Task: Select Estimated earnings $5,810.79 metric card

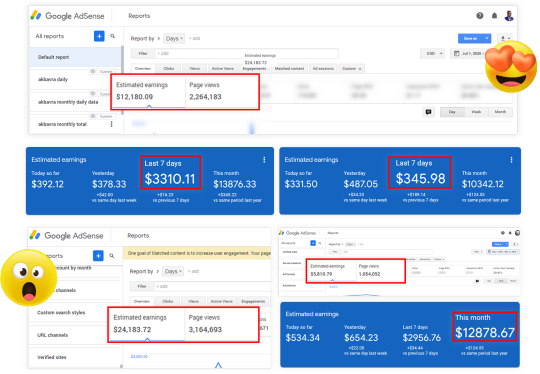Action: point(332,271)
